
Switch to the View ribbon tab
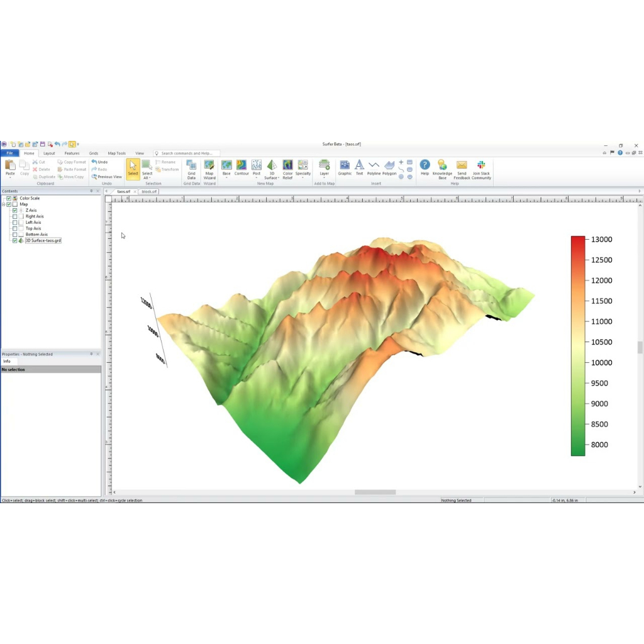(140, 153)
